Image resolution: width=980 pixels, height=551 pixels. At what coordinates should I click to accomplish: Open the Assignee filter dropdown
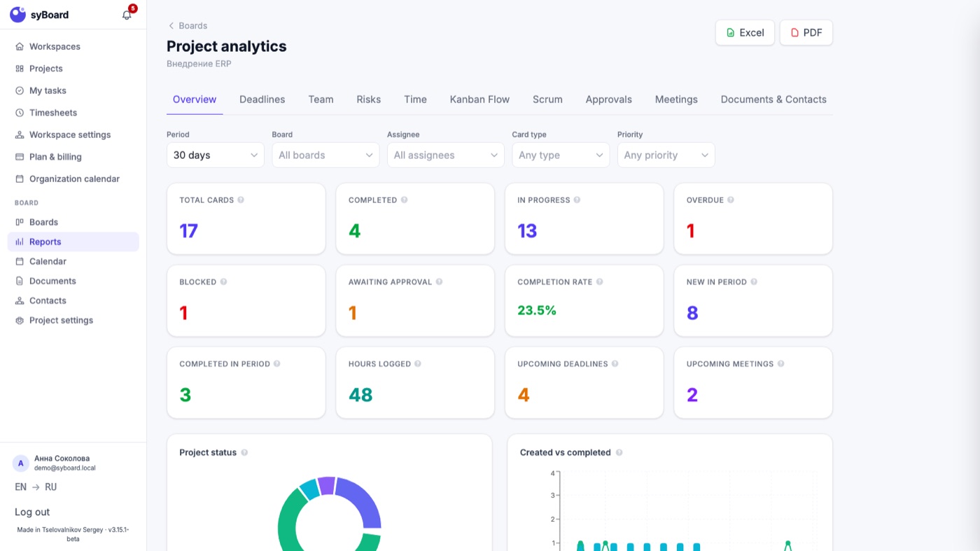(445, 155)
